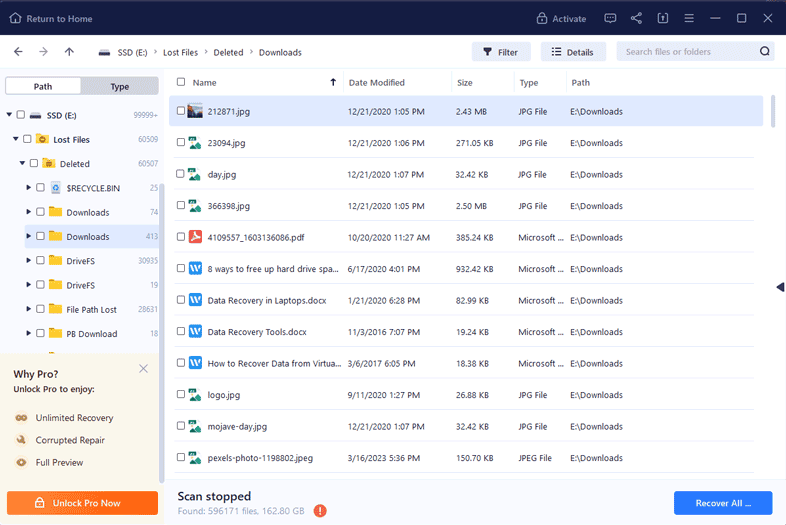
Task: Click SSD (E:) in the breadcrumb
Action: [132, 52]
